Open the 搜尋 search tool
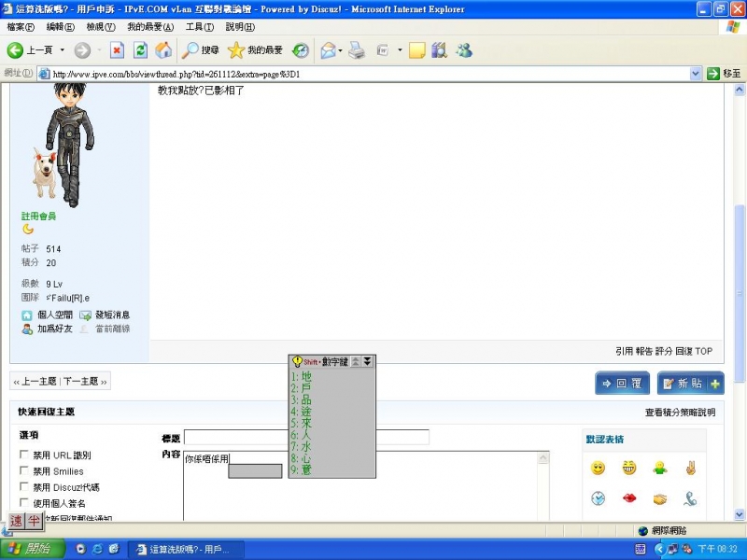The height and width of the screenshot is (560, 747). pos(200,50)
